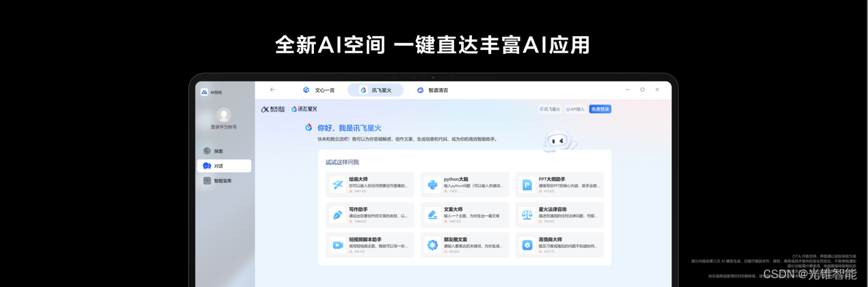Click the 你好，我是讯飞星火 greeting text

click(350, 128)
